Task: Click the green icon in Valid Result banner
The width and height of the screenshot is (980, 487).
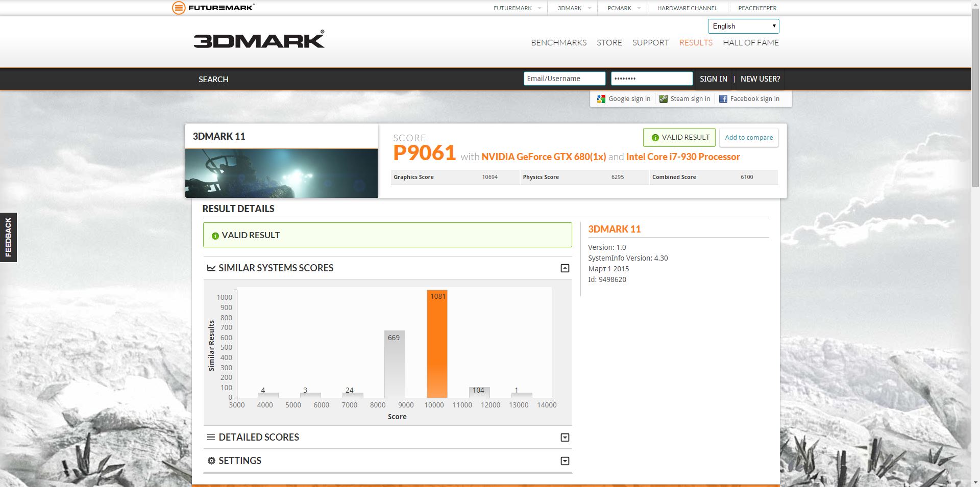Action: point(215,236)
